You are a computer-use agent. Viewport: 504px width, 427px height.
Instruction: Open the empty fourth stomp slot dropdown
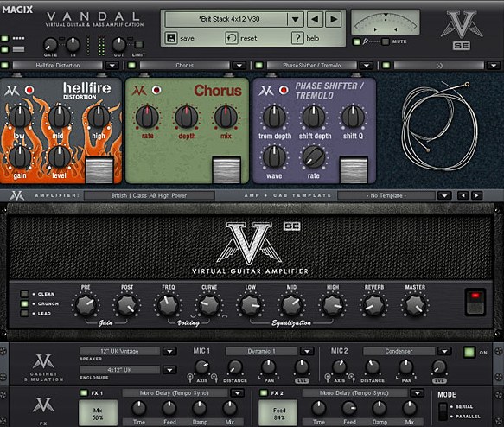494,66
